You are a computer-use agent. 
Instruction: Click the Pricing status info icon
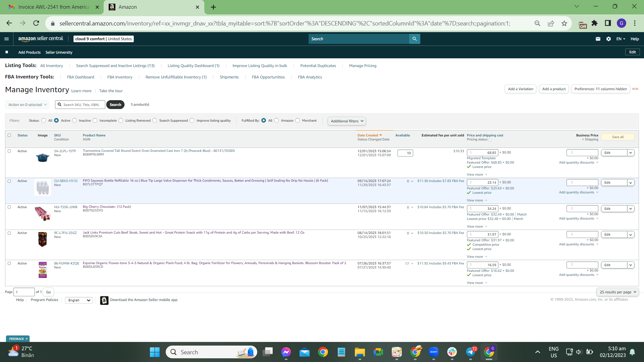coord(490,140)
